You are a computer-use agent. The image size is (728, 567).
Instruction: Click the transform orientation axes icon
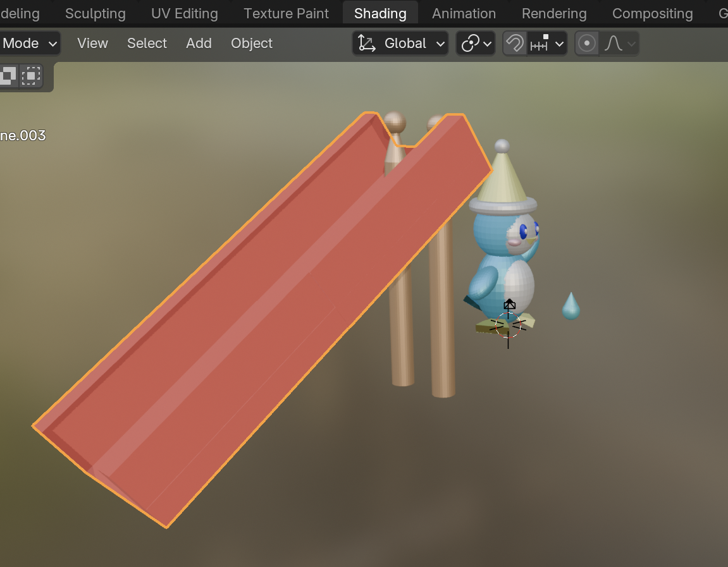366,44
